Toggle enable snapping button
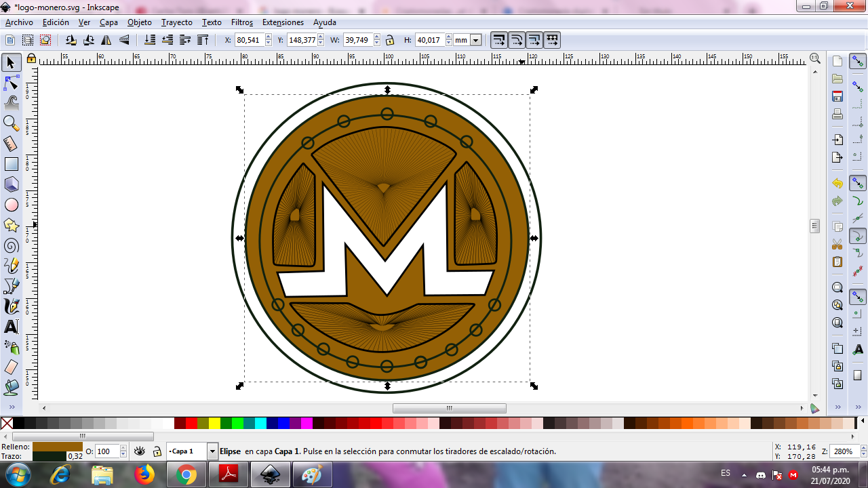This screenshot has width=868, height=488. click(858, 62)
